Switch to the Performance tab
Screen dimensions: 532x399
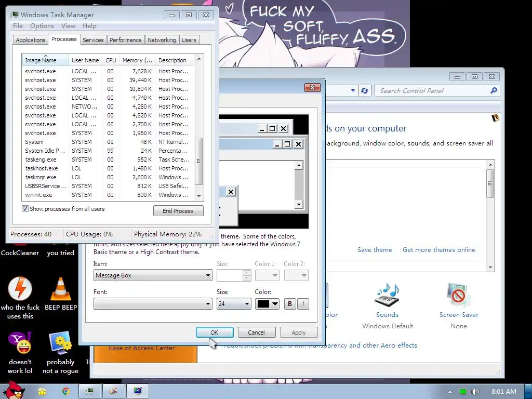click(x=126, y=39)
